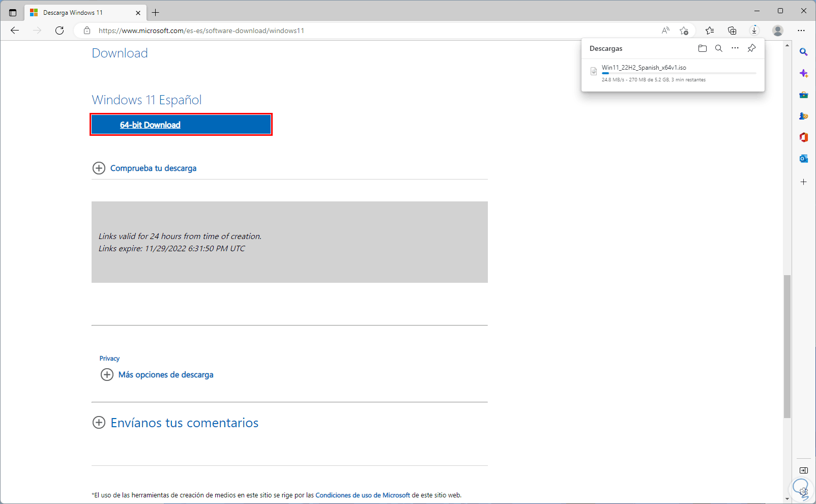Open Outlook in sidebar
816x504 pixels.
click(x=804, y=159)
